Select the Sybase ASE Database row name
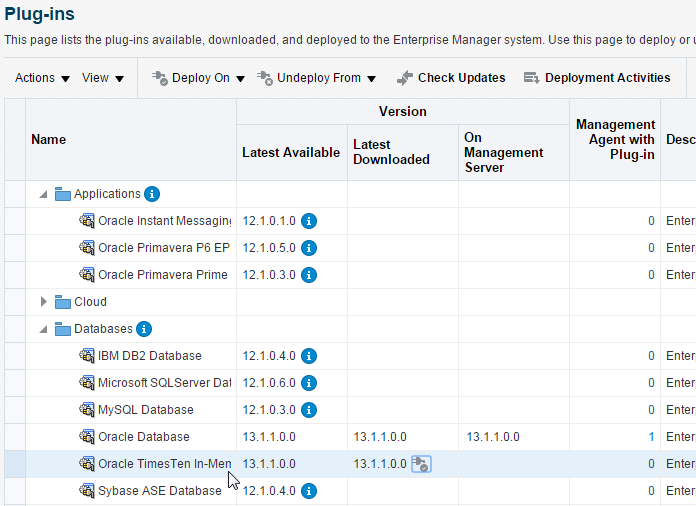 [x=159, y=491]
